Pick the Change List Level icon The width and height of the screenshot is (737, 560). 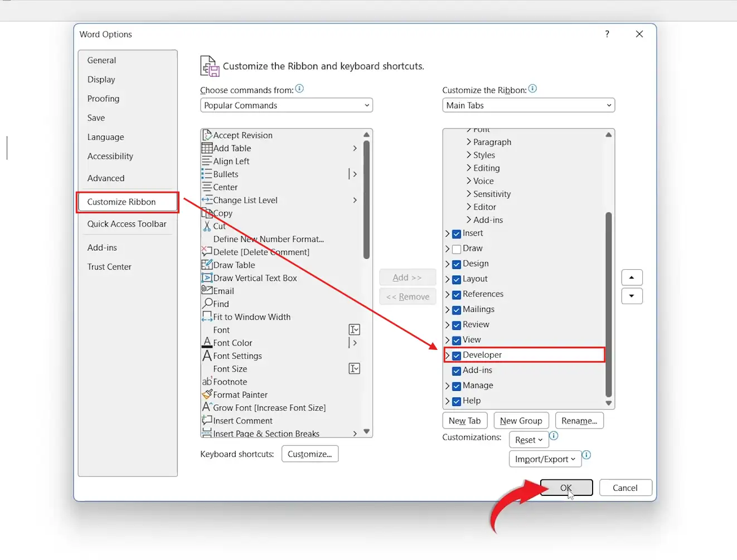point(207,200)
